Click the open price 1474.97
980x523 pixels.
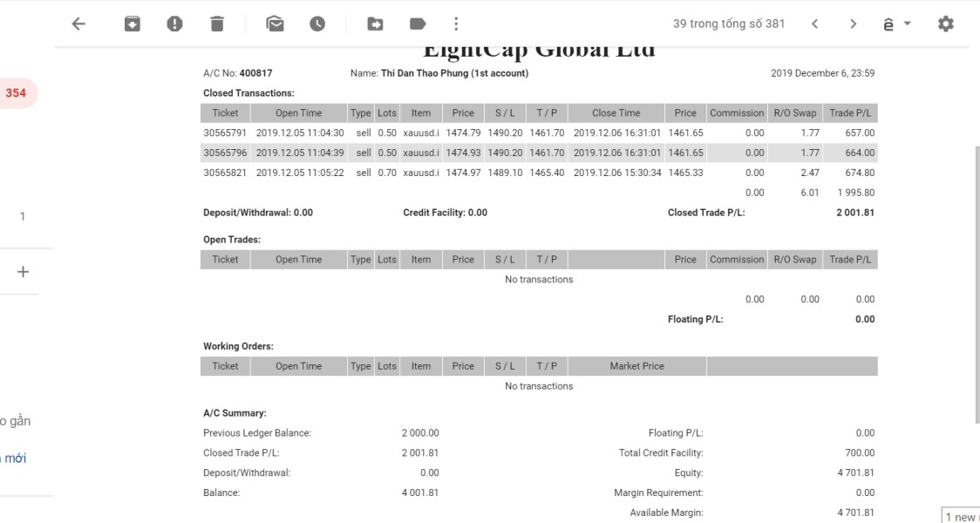pos(463,173)
